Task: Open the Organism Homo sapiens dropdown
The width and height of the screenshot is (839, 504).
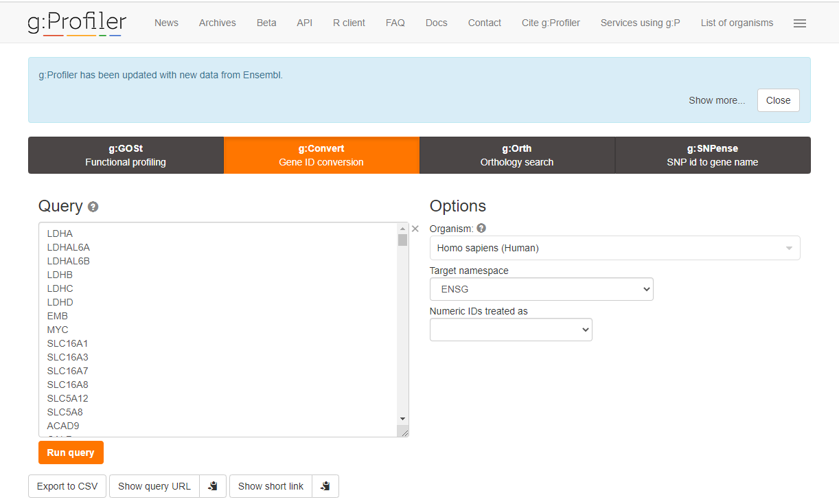Action: pyautogui.click(x=614, y=248)
